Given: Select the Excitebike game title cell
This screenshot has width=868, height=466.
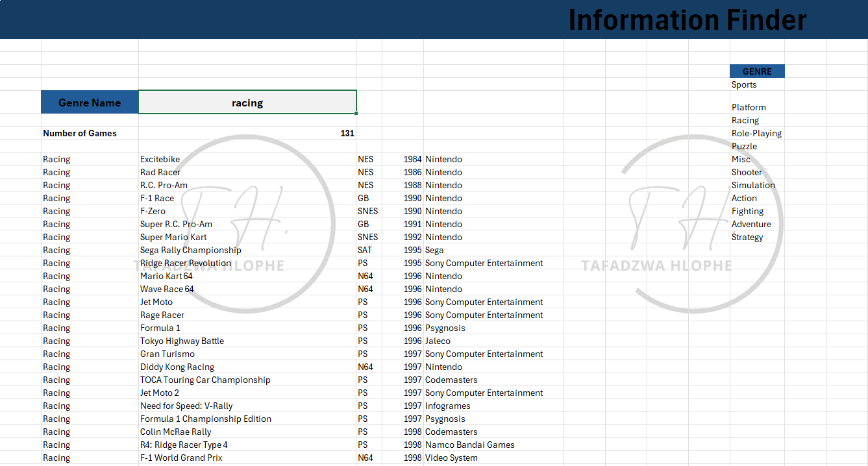Looking at the screenshot, I should click(x=160, y=159).
